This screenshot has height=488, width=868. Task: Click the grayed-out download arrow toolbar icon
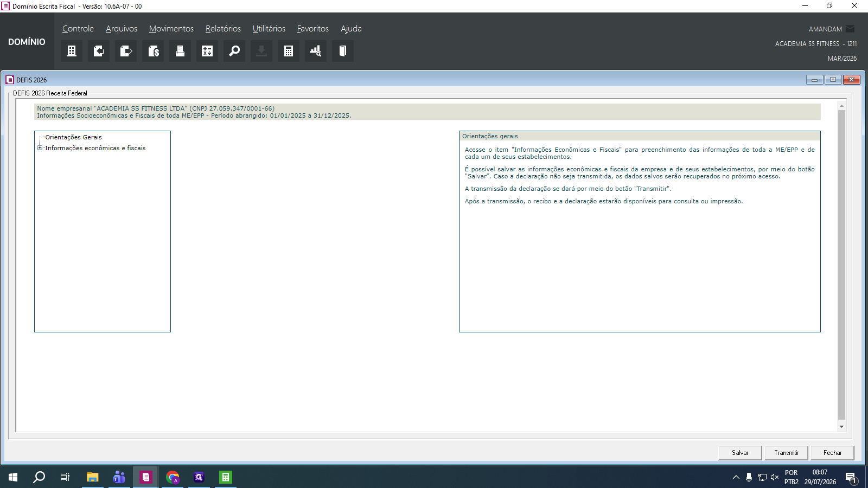click(261, 51)
